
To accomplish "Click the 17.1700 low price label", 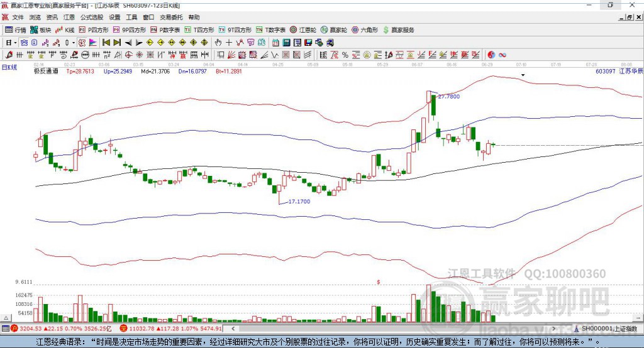I will [299, 202].
